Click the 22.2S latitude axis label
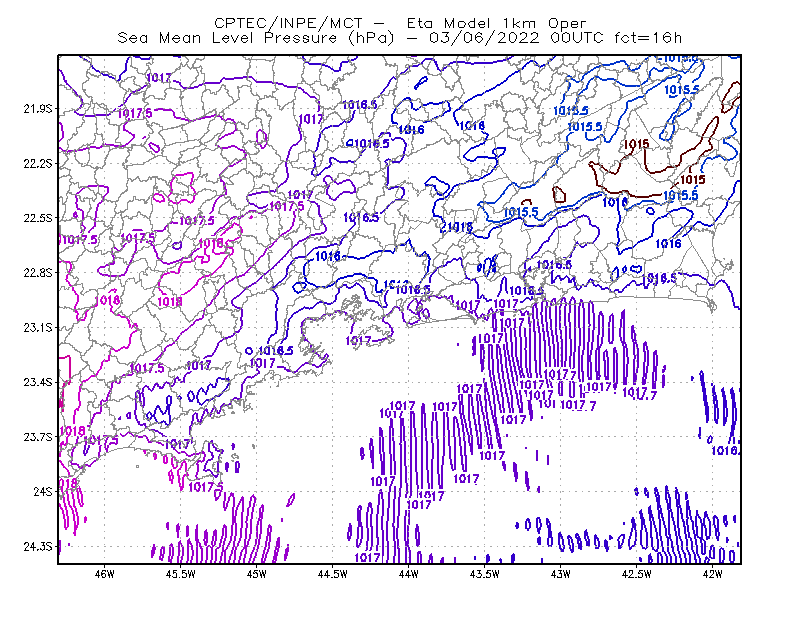This screenshot has width=800, height=618. click(38, 163)
